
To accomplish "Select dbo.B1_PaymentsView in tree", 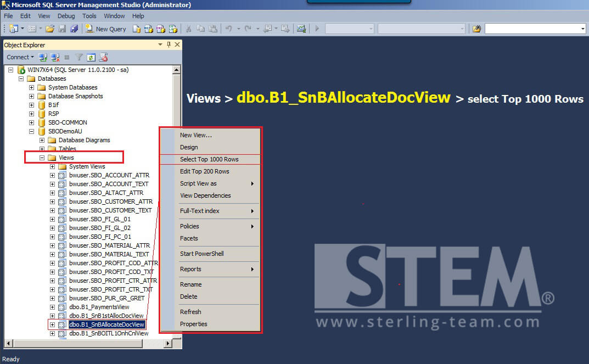I will tap(99, 307).
